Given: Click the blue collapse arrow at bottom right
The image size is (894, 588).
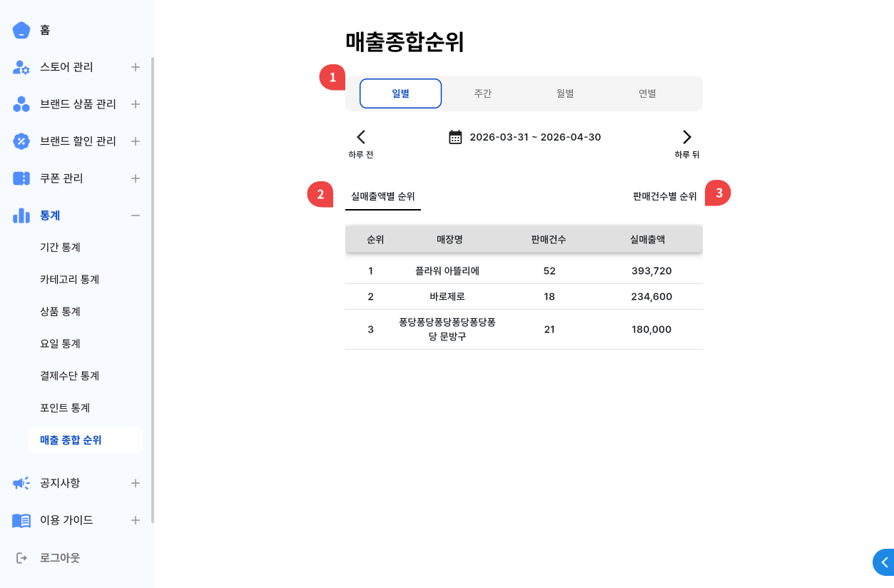Looking at the screenshot, I should click(884, 562).
